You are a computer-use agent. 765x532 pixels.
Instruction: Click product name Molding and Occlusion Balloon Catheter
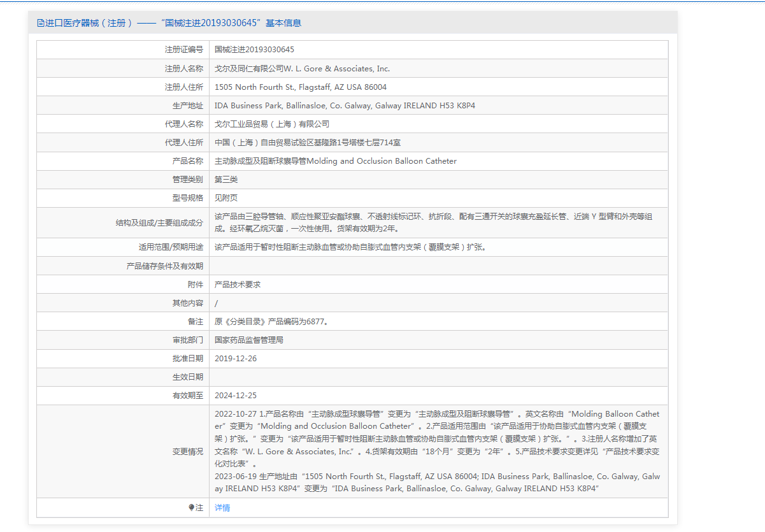[x=382, y=161]
